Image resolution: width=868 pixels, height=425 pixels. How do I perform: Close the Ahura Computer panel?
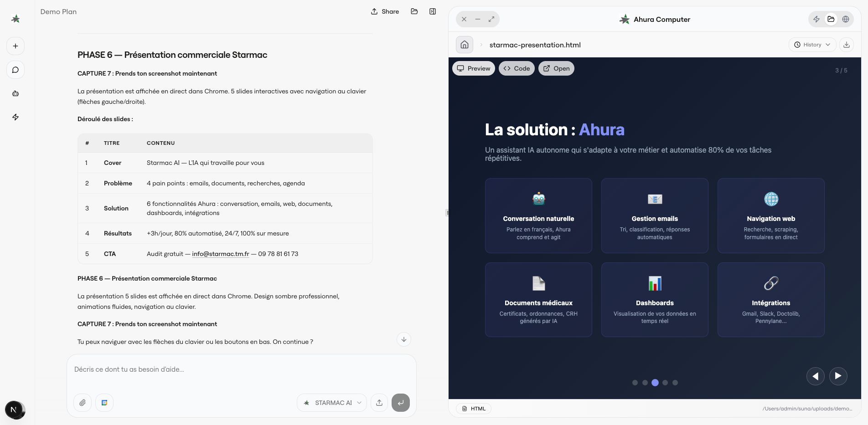(x=464, y=19)
